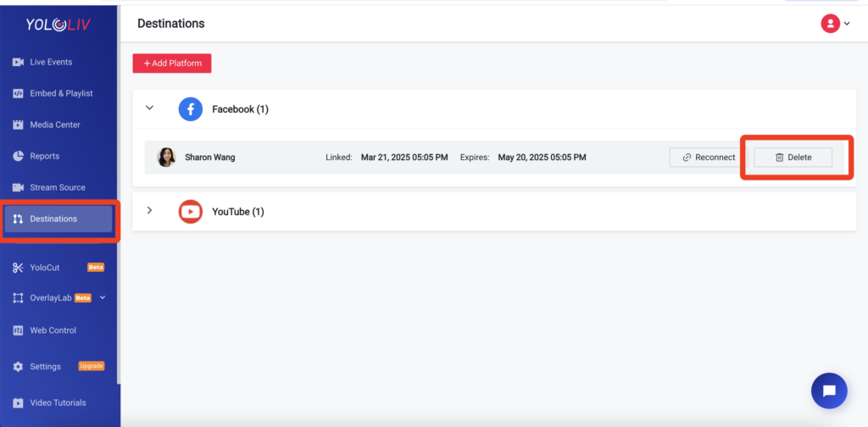Click the YoloLiv logo

58,25
